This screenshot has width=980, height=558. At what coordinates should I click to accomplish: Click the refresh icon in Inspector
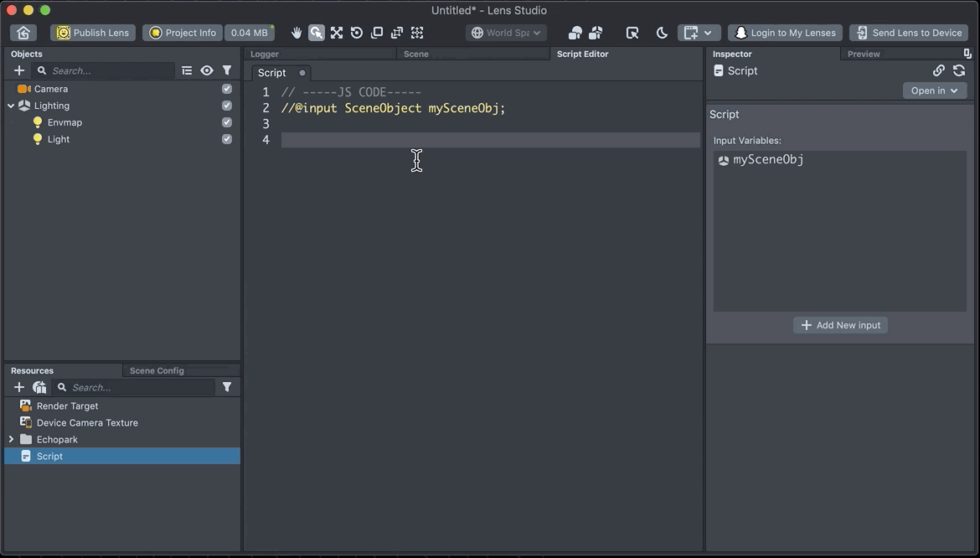959,70
